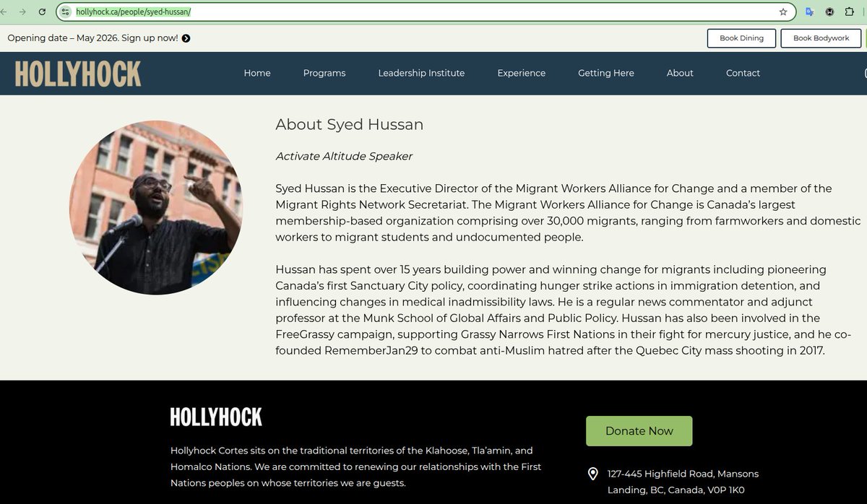Open the Leadership Institute menu item
This screenshot has width=867, height=504.
click(x=421, y=73)
